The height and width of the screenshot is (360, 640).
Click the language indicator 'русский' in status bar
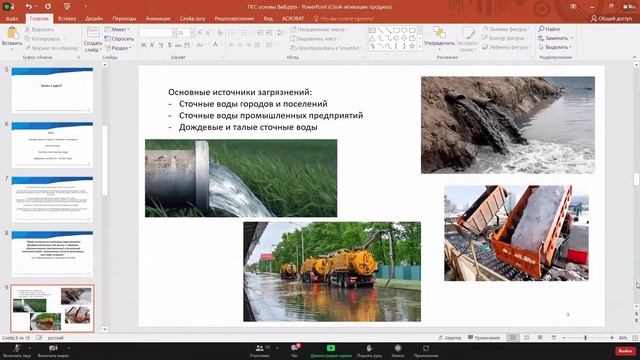pos(56,338)
